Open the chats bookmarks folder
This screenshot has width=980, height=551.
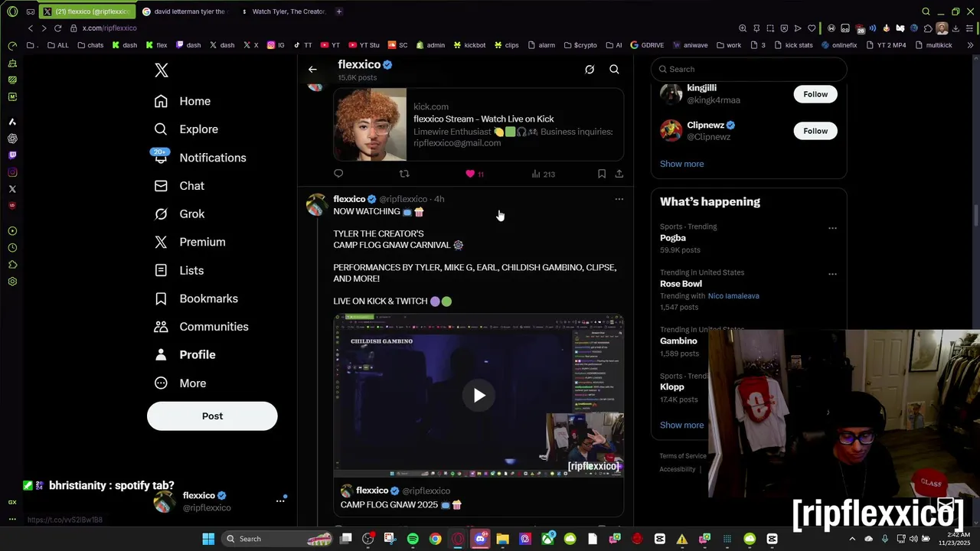point(90,45)
